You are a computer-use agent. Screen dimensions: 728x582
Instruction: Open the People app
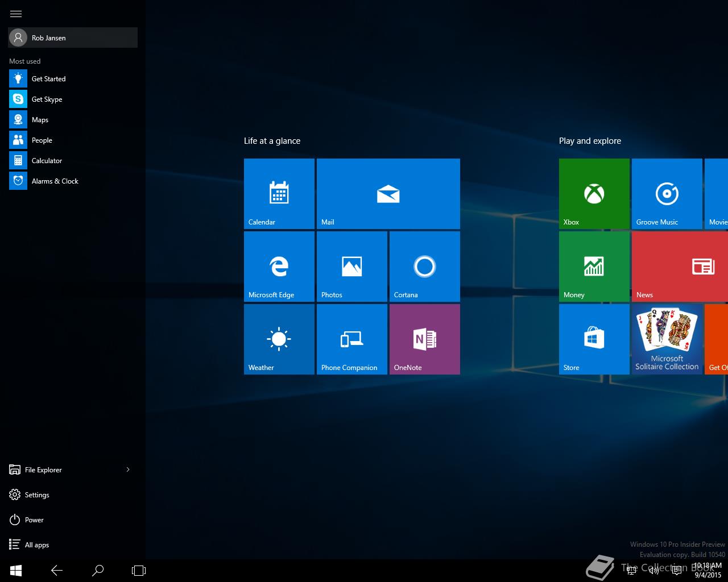[73, 140]
